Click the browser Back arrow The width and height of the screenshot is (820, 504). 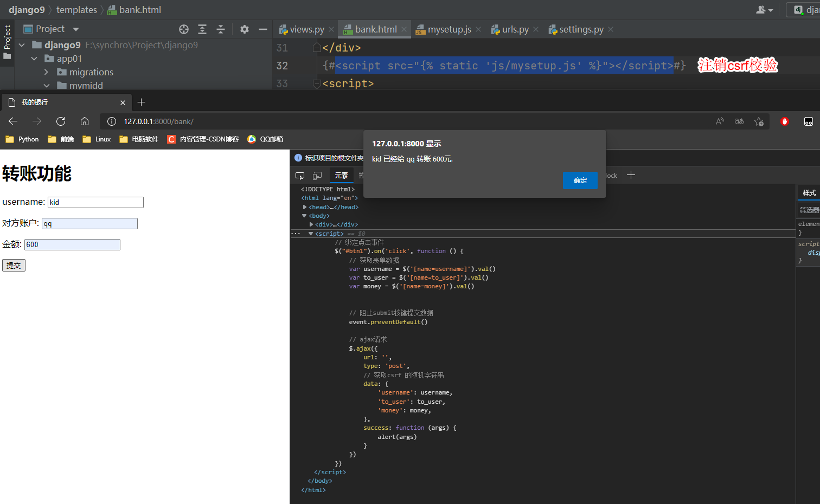click(13, 121)
